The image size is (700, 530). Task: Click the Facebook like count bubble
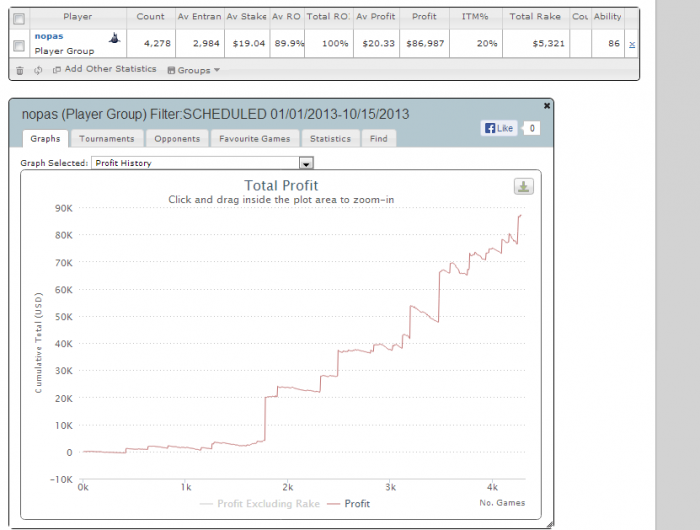[532, 128]
